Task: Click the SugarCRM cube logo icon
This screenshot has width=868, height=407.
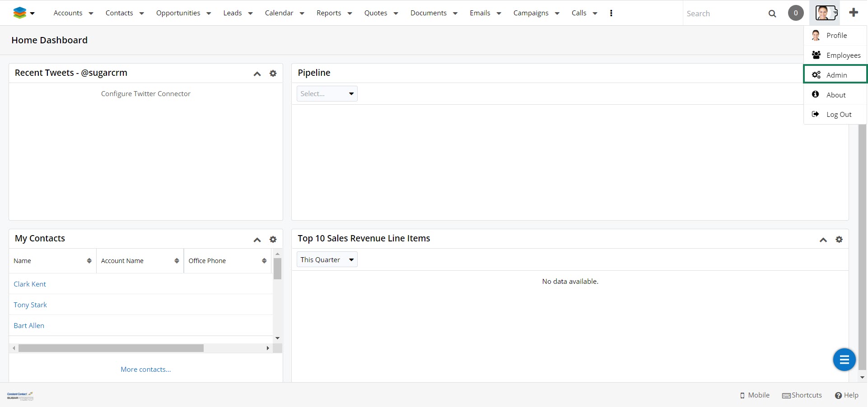Action: 20,13
